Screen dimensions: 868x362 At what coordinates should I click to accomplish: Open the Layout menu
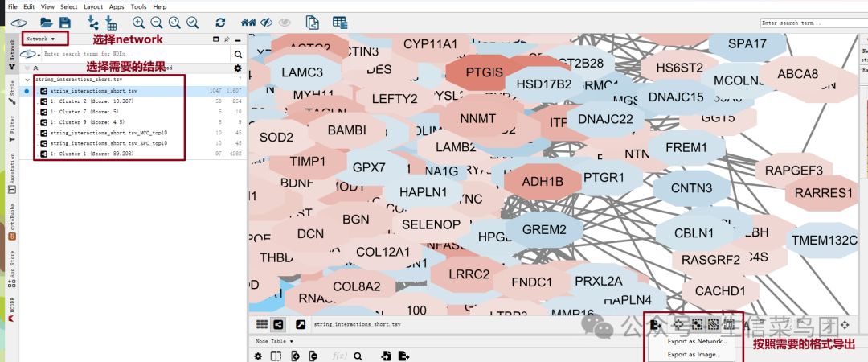tap(93, 6)
